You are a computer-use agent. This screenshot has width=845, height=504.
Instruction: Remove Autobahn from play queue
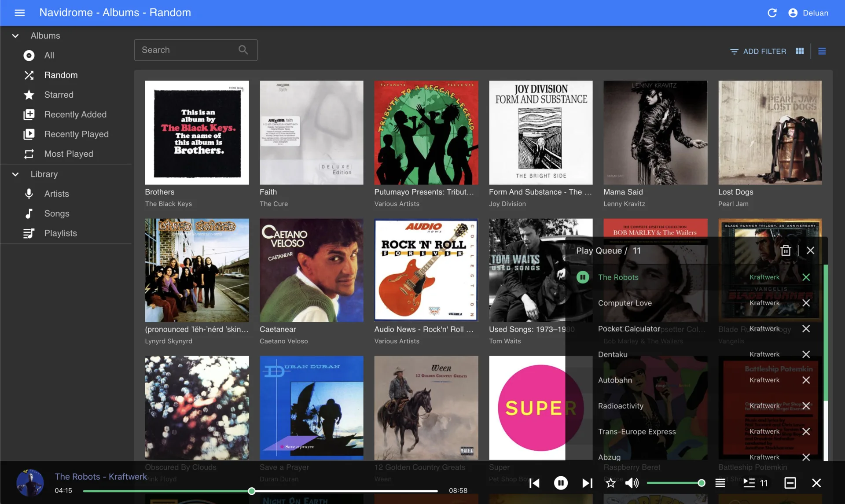pyautogui.click(x=806, y=380)
